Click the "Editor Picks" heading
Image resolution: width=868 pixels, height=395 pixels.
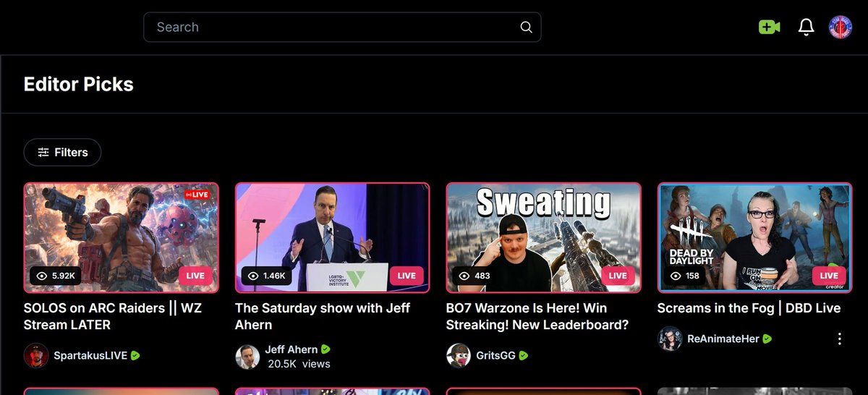point(79,84)
